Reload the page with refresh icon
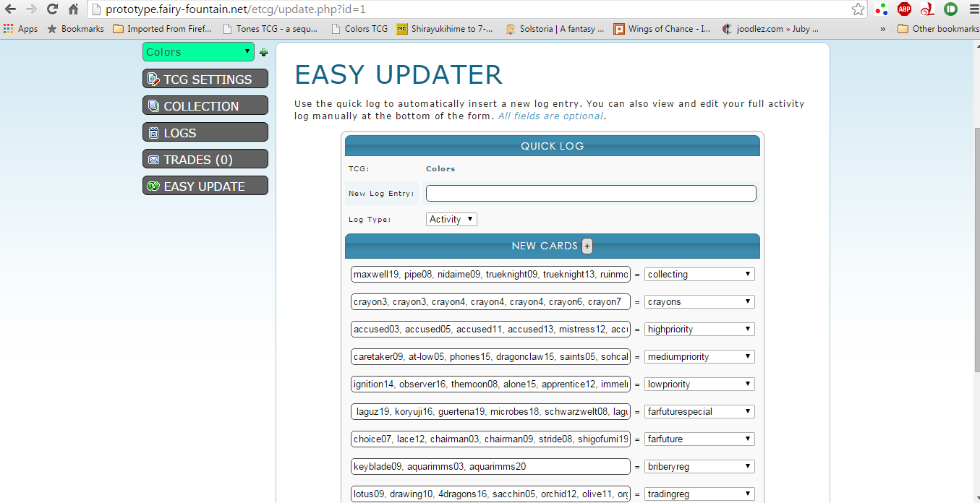The height and width of the screenshot is (503, 980). coord(52,9)
